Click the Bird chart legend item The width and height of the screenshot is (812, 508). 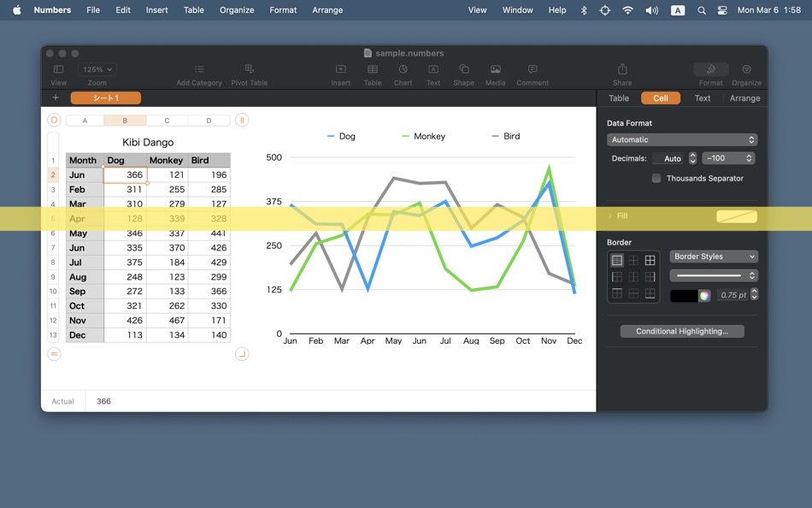pos(505,136)
